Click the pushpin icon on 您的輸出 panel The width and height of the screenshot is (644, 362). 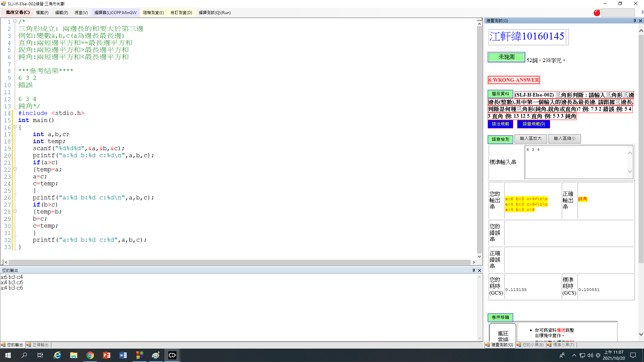coord(474,270)
